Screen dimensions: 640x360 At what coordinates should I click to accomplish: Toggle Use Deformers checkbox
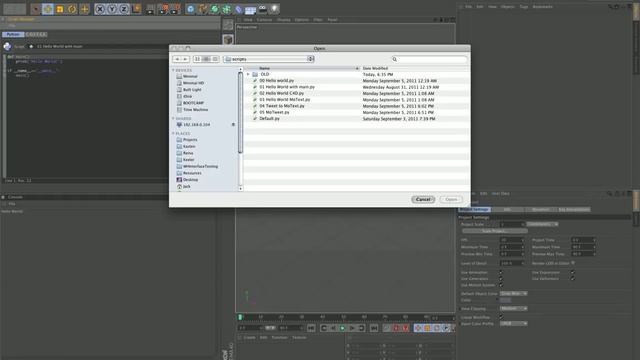point(572,279)
